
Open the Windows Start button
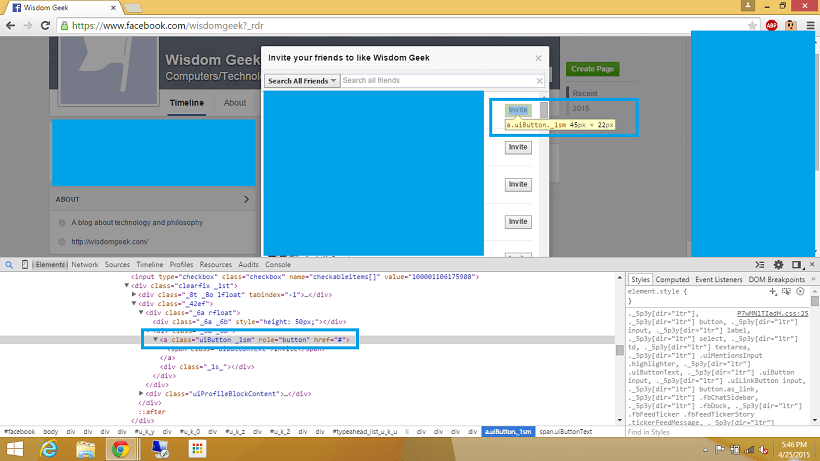pos(15,449)
